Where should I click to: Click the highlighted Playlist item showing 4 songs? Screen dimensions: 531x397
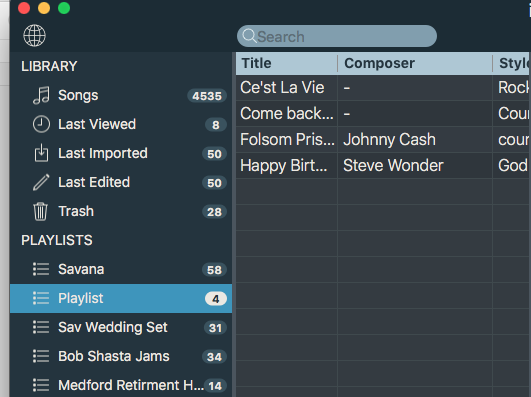click(121, 298)
